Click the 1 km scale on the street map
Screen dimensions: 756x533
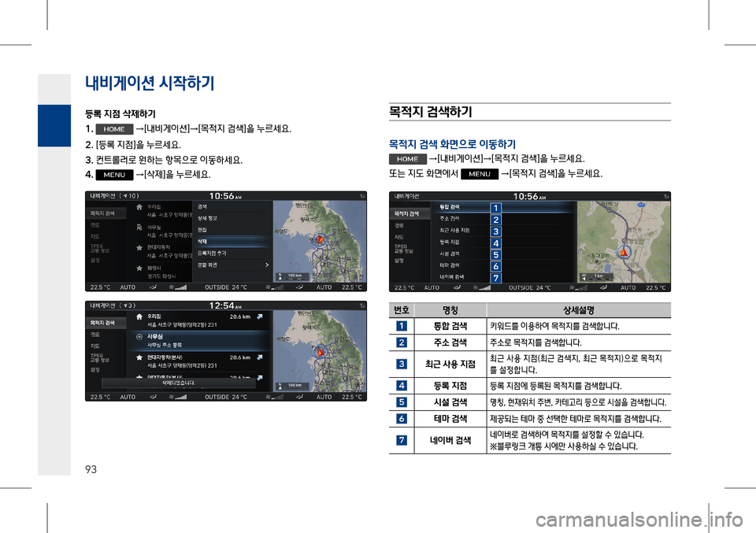[596, 276]
